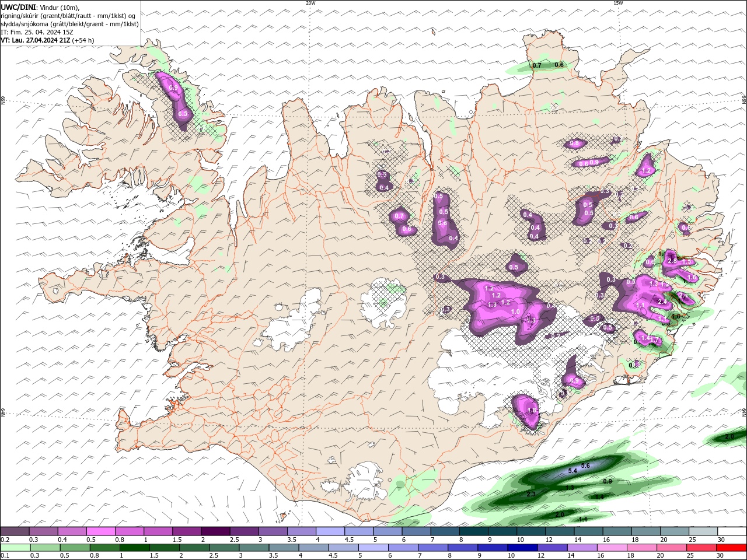Pick the pink swatch above 16 in lower legend
The height and width of the screenshot is (560, 747).
click(x=612, y=548)
